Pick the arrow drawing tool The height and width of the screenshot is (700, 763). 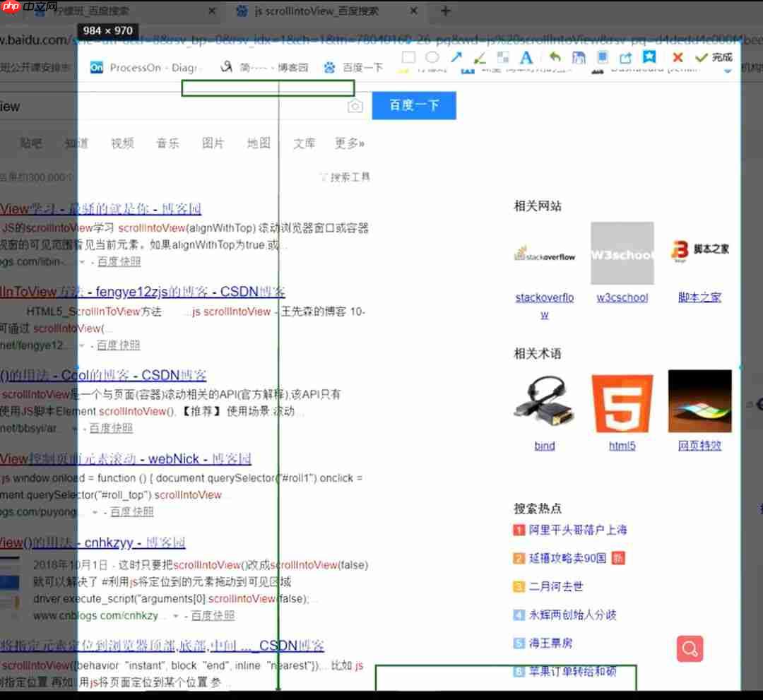(x=457, y=58)
